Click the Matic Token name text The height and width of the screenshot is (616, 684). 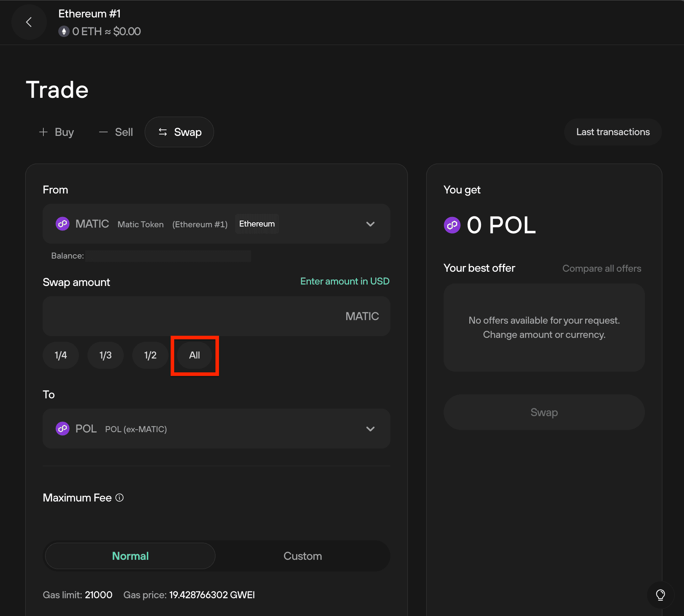[x=140, y=224]
